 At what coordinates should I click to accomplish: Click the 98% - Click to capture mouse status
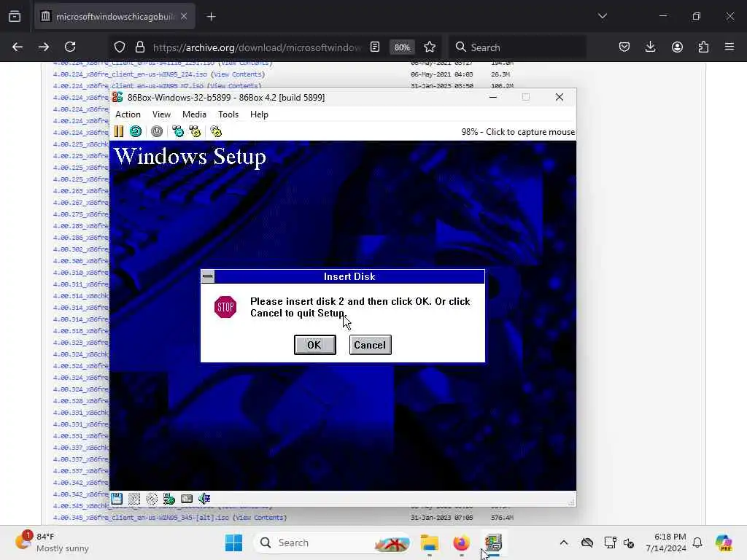click(x=518, y=132)
